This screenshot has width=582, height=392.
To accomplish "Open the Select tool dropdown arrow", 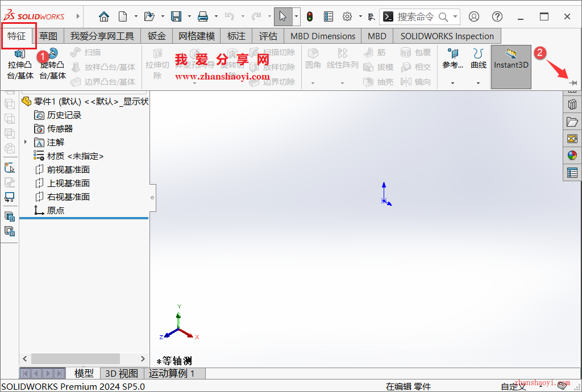I will coord(296,16).
